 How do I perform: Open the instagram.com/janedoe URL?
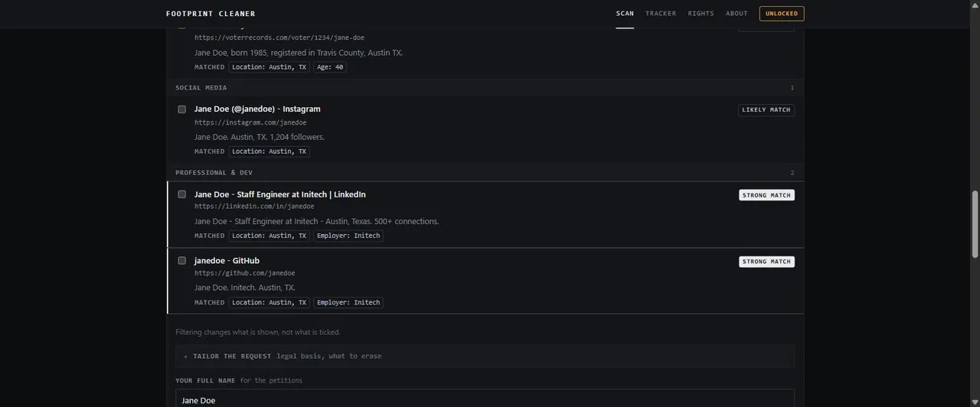(x=250, y=122)
